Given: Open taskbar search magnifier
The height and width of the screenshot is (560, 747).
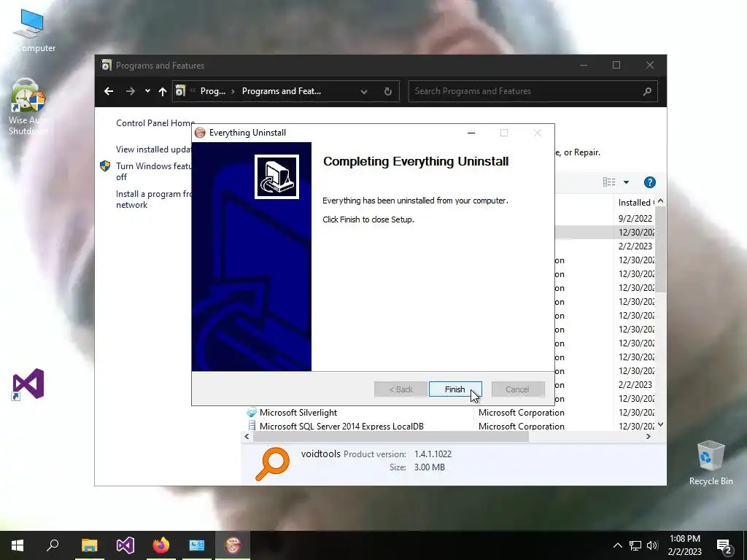Looking at the screenshot, I should (53, 545).
